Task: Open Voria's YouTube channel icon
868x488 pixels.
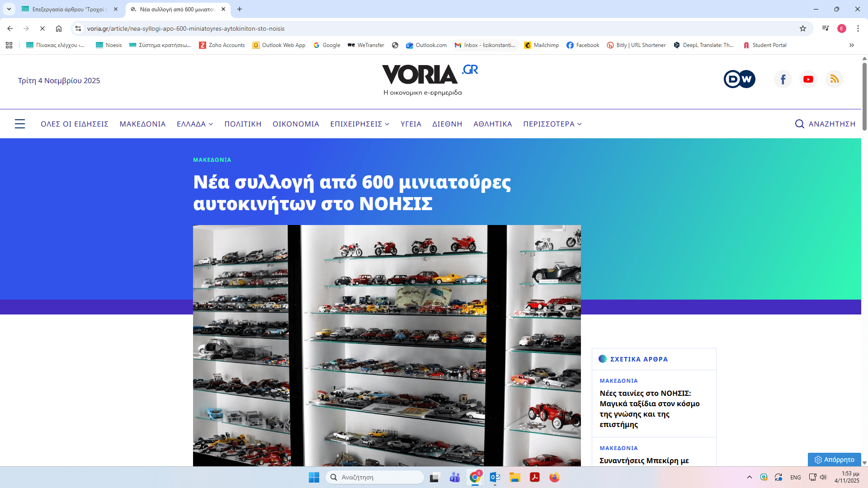Action: coord(808,80)
